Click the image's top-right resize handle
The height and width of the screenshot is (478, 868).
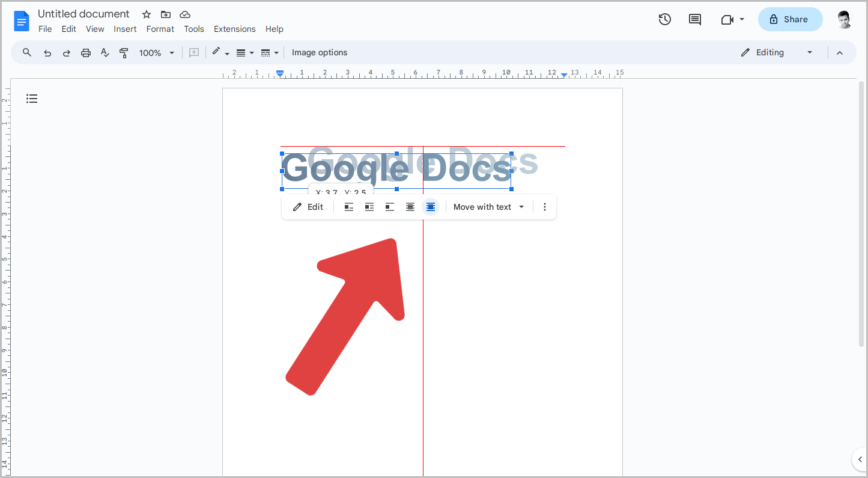[511, 153]
